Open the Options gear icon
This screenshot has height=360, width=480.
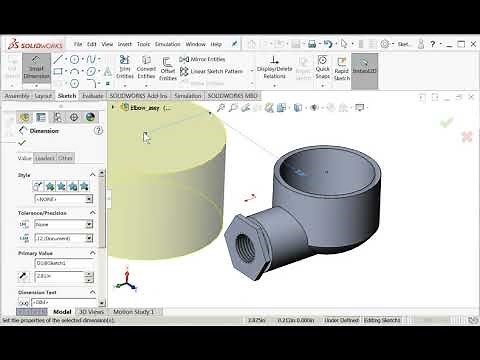(385, 44)
